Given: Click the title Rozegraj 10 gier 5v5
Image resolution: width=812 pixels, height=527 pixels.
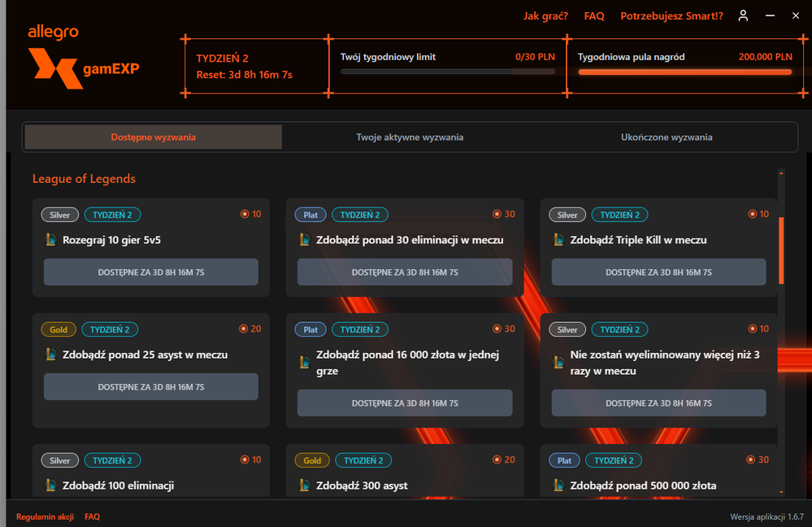Looking at the screenshot, I should pos(112,240).
